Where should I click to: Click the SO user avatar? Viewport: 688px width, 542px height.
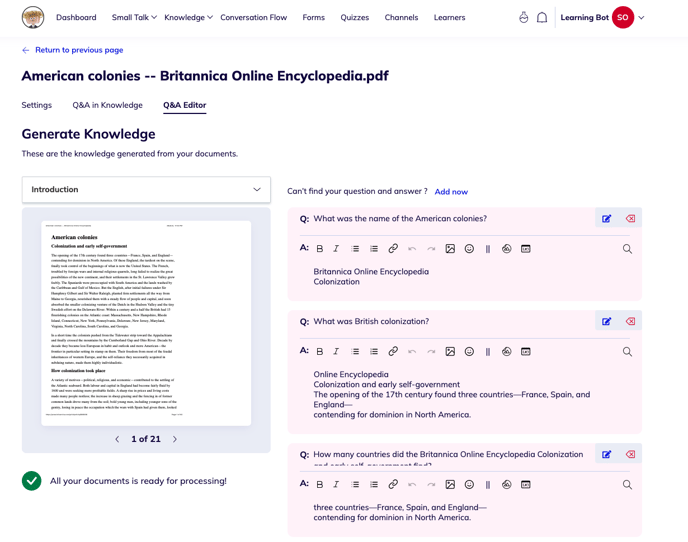tap(623, 18)
